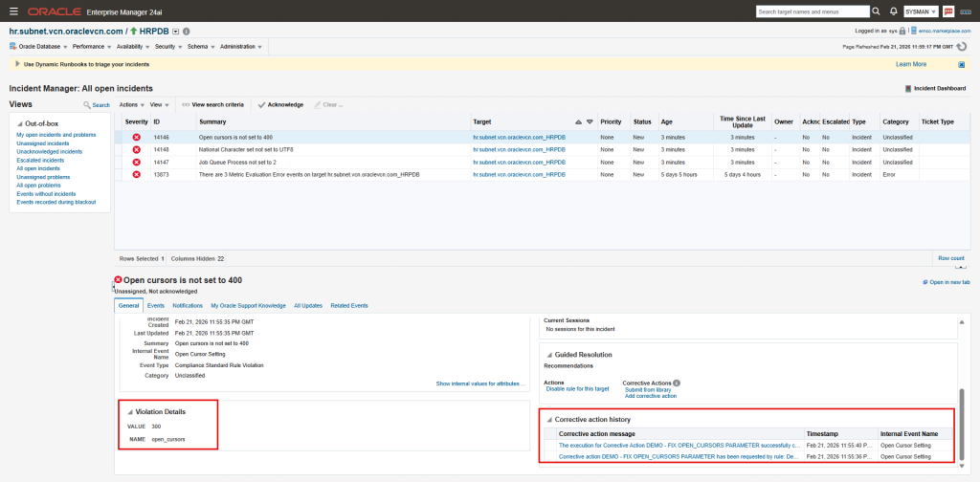Switch to the Related Events tab
The image size is (980, 482).
point(348,305)
